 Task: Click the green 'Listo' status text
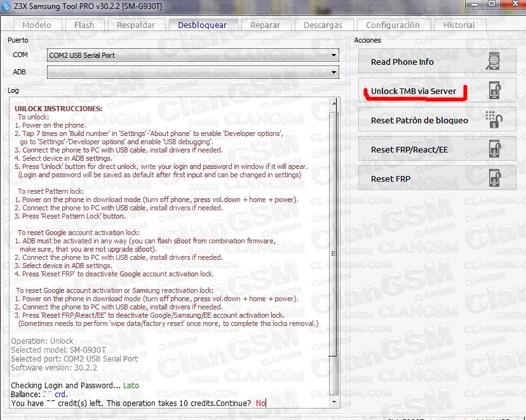[131, 386]
